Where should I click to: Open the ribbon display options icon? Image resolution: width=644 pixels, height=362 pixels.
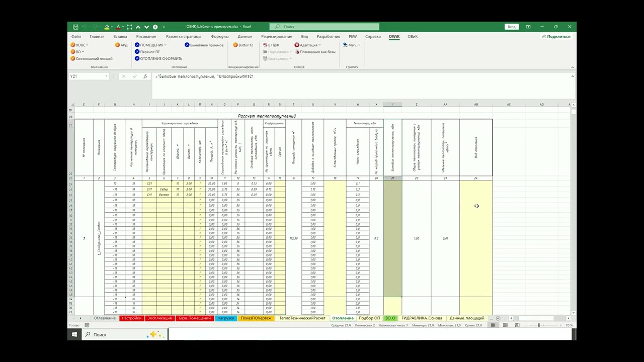coord(528,27)
